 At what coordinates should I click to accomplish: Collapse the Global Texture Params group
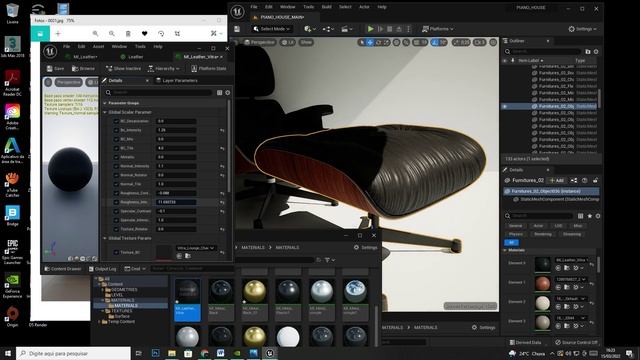pos(105,238)
